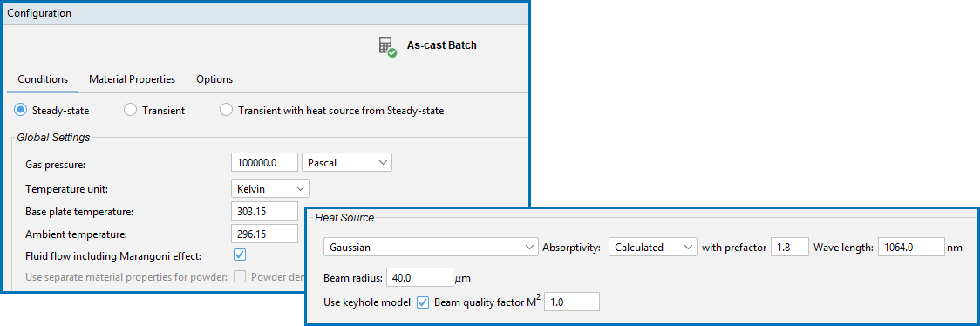
Task: Toggle separate material properties for powder checkbox
Action: [x=240, y=276]
